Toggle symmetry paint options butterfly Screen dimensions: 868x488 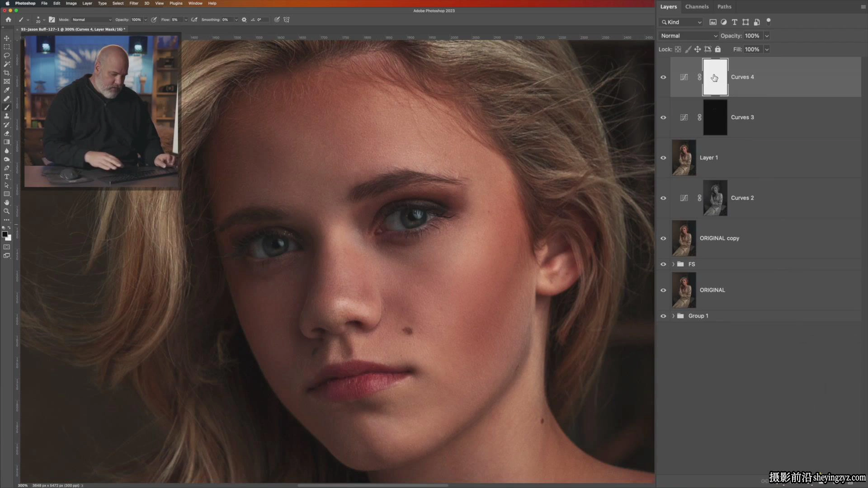click(287, 20)
